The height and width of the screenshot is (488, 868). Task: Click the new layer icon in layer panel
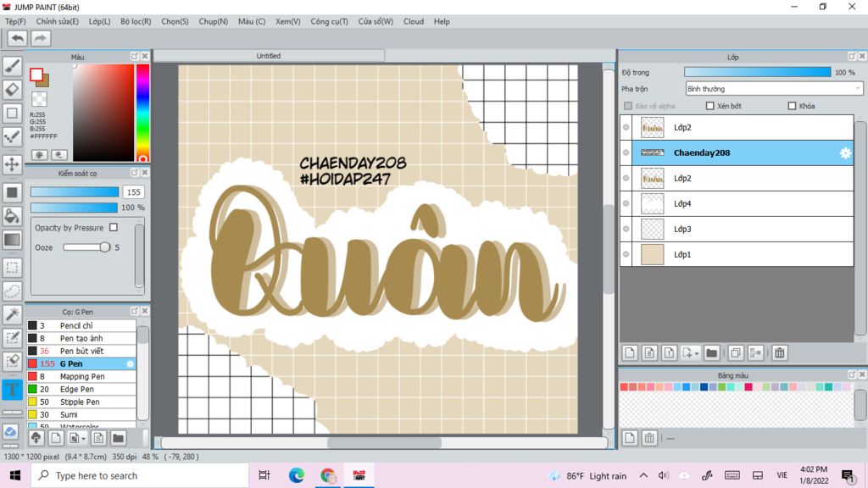tap(630, 352)
